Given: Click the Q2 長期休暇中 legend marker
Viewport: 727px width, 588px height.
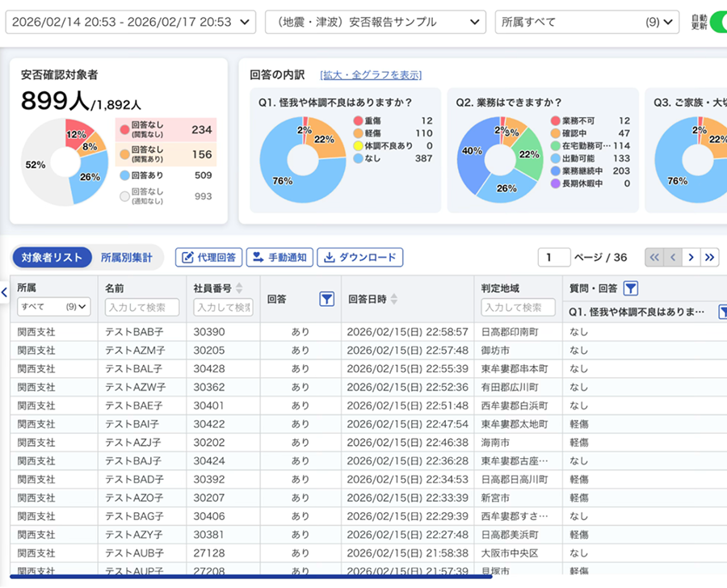Looking at the screenshot, I should click(x=556, y=183).
